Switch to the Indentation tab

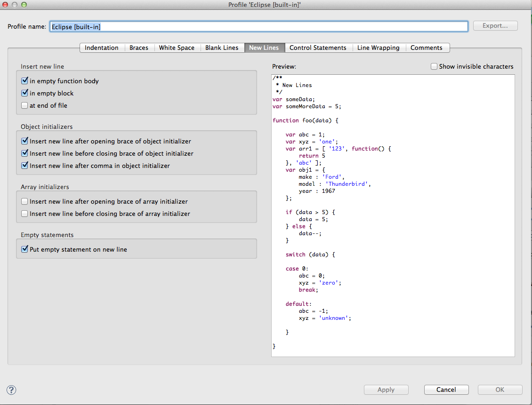(102, 48)
